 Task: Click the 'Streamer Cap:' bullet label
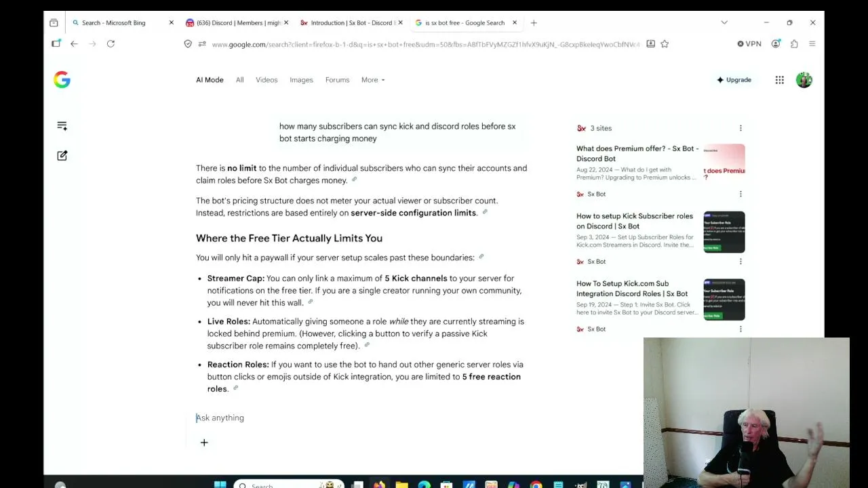click(236, 279)
